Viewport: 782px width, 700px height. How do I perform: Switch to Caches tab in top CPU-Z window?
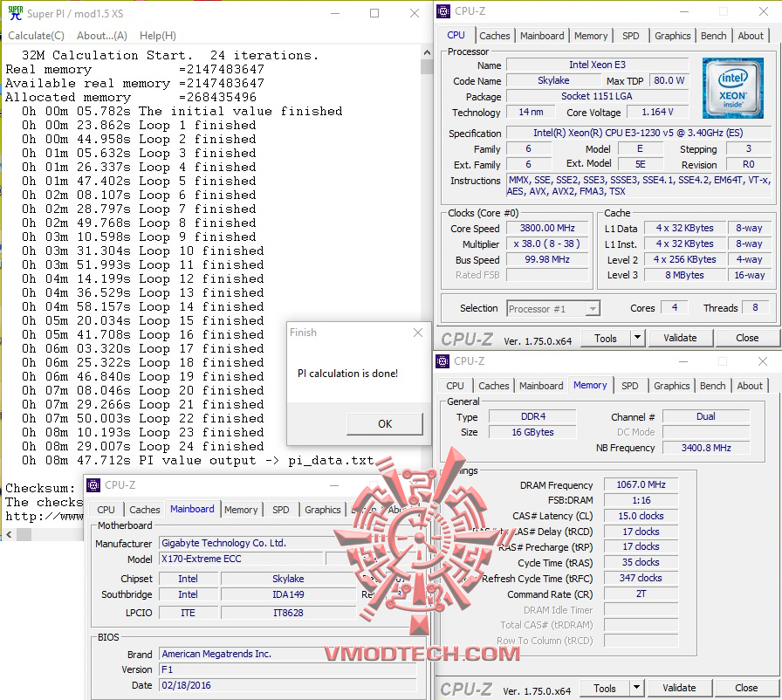point(494,36)
